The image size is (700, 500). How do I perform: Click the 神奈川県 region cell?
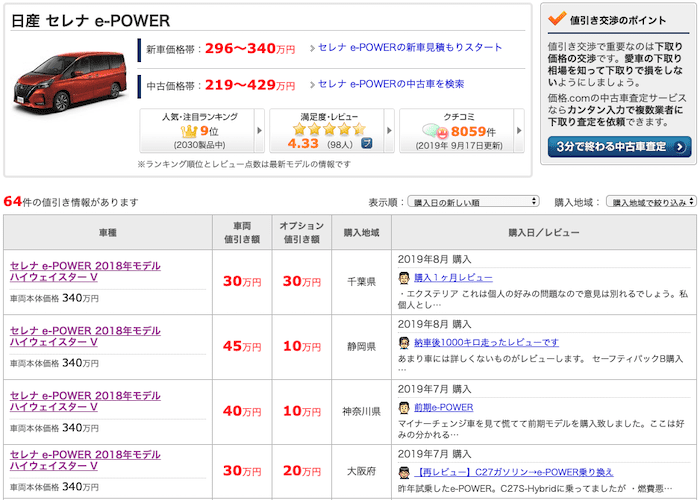[x=362, y=411]
